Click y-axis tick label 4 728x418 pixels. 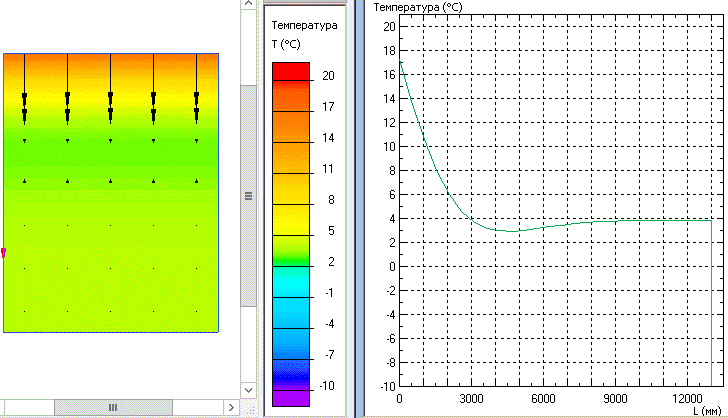pos(392,219)
